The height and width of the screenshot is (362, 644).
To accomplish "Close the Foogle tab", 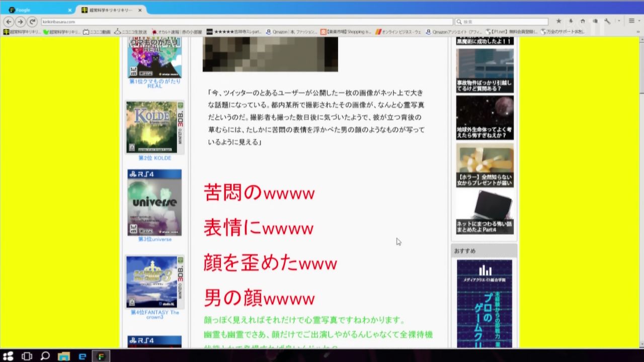I will point(70,10).
